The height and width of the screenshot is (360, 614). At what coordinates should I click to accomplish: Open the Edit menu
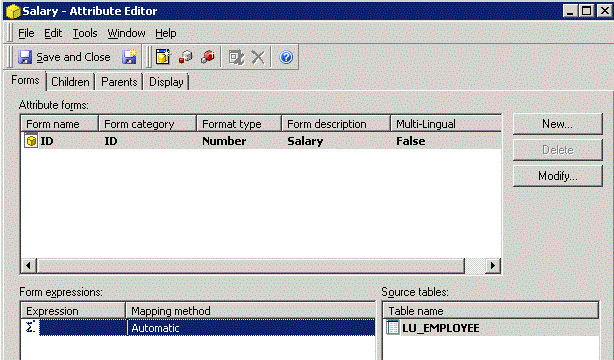(x=53, y=33)
